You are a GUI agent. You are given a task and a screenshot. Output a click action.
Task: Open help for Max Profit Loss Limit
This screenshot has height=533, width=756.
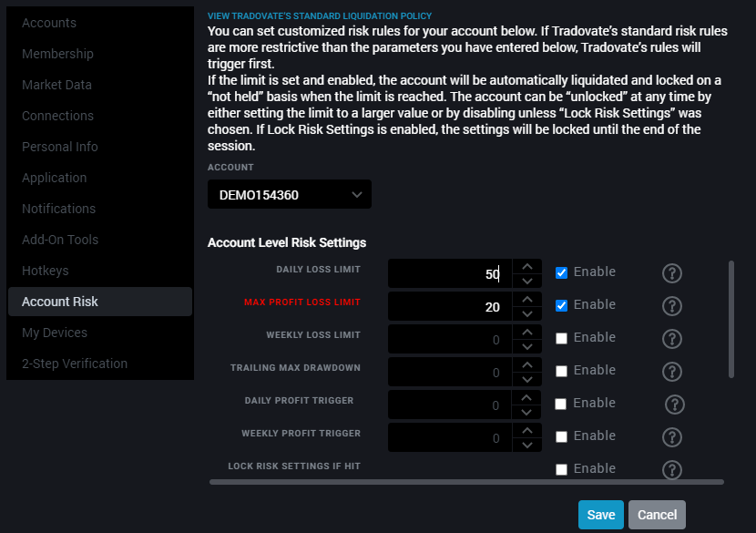click(672, 306)
